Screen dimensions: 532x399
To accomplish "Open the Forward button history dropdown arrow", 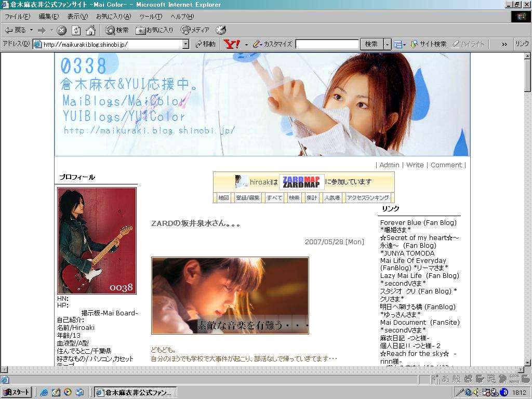I will coord(51,30).
